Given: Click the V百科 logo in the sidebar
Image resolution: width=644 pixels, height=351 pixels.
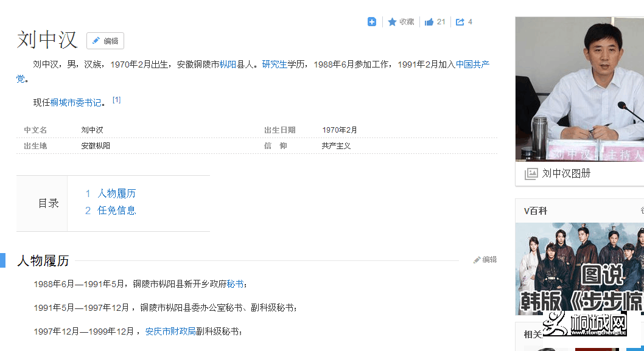Looking at the screenshot, I should (536, 210).
